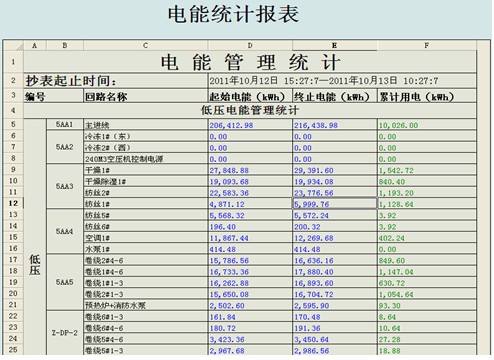
Task: Select the 主进线 circuit name cell
Action: coord(145,125)
